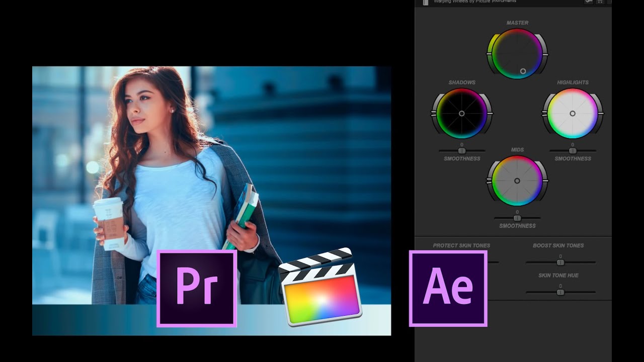Click the 'BOOST SKIN TONES' label

tap(558, 246)
